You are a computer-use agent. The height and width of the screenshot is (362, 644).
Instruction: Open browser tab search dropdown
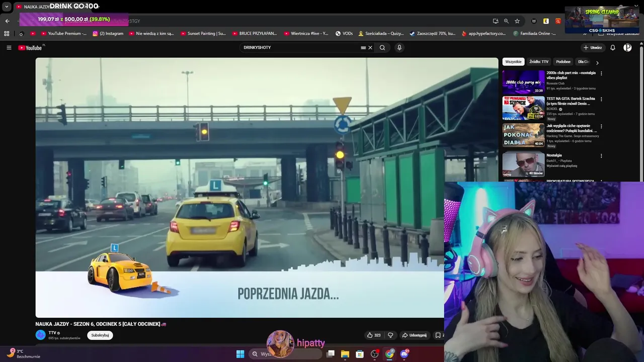pos(7,7)
